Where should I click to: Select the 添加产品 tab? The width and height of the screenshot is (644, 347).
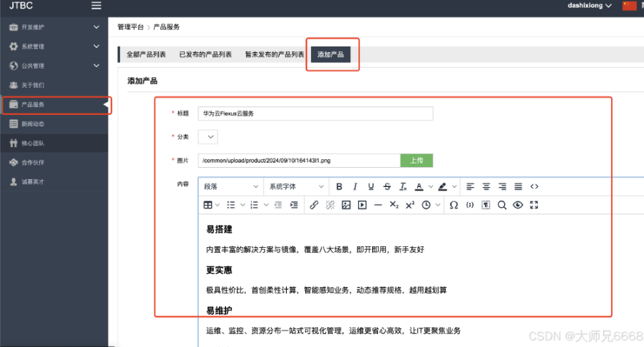click(331, 54)
